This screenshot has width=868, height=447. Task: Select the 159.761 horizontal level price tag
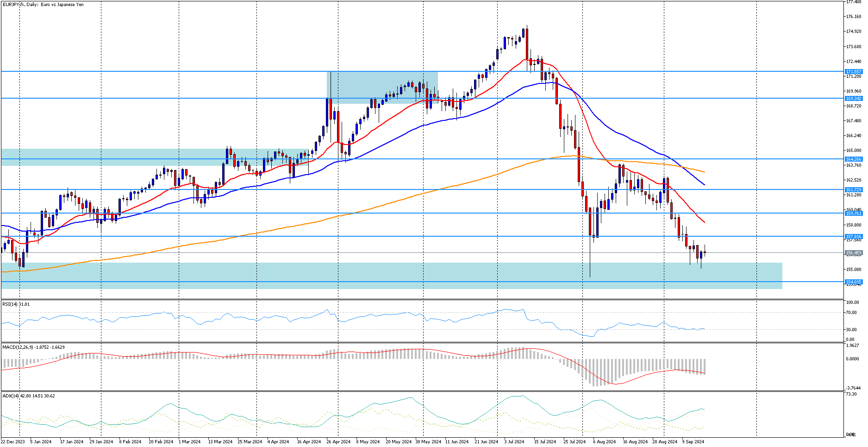pyautogui.click(x=854, y=214)
